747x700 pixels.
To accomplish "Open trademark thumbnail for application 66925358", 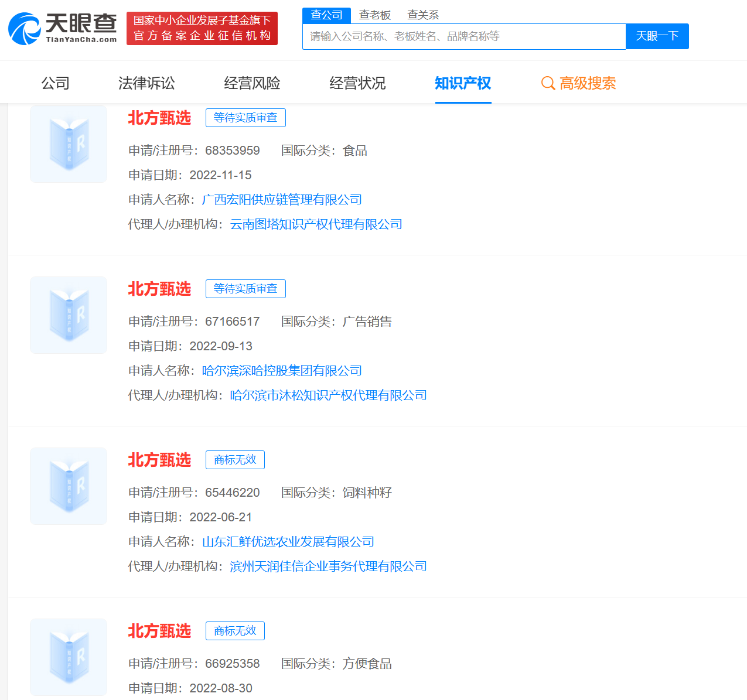I will 68,657.
